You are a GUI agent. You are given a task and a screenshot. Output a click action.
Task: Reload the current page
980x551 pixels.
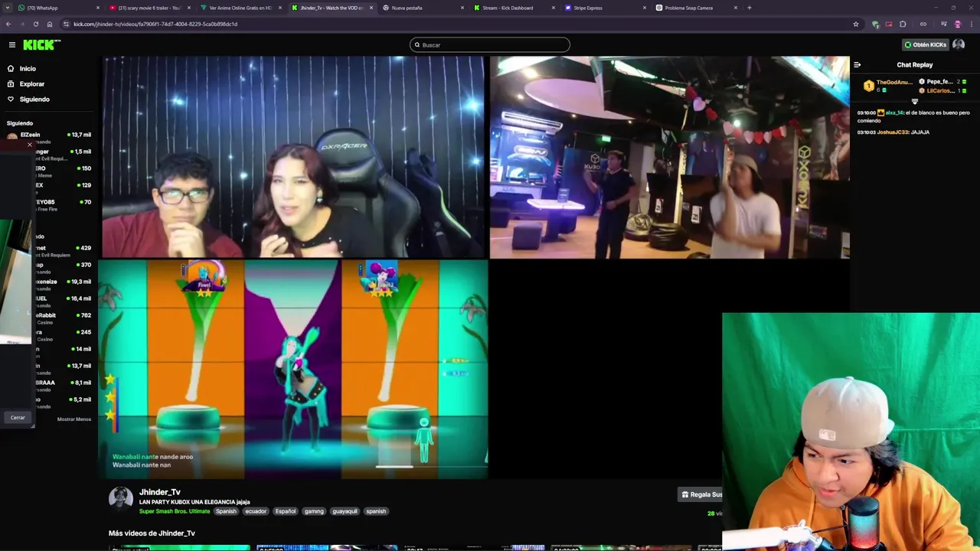pyautogui.click(x=36, y=24)
